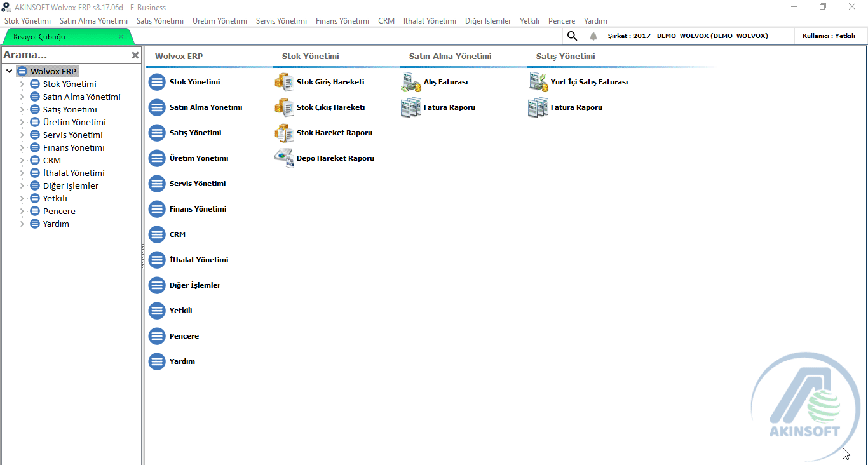
Task: Open Depo Hareket Raporu shortcut icon
Action: 283,158
